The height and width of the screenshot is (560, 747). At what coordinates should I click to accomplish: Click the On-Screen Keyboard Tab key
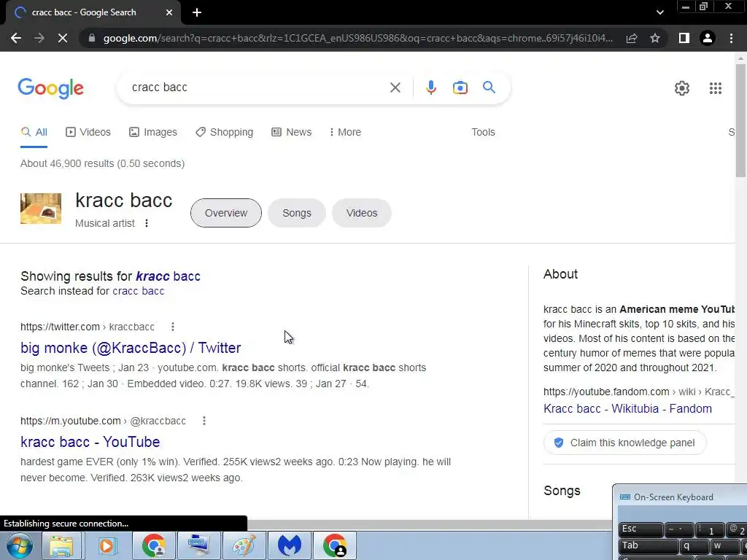tap(649, 546)
